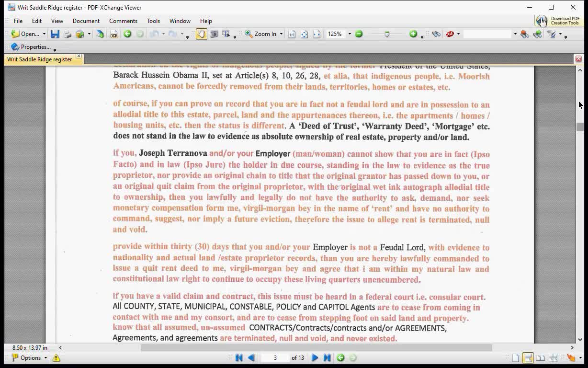588x368 pixels.
Task: Open the Undo history dropdown arrow
Action: click(163, 34)
